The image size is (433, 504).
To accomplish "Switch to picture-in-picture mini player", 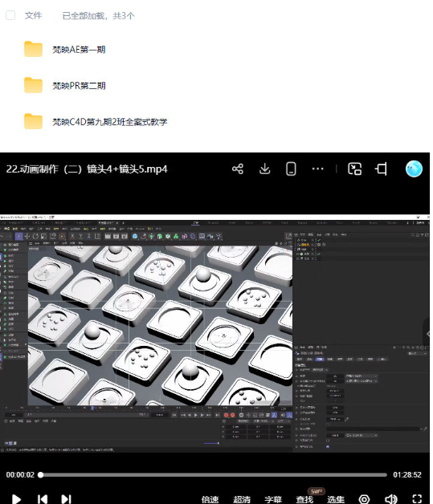I will point(354,169).
